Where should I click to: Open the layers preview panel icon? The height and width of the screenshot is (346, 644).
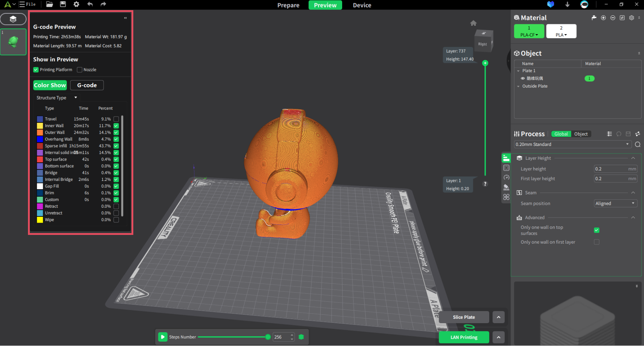(x=13, y=19)
